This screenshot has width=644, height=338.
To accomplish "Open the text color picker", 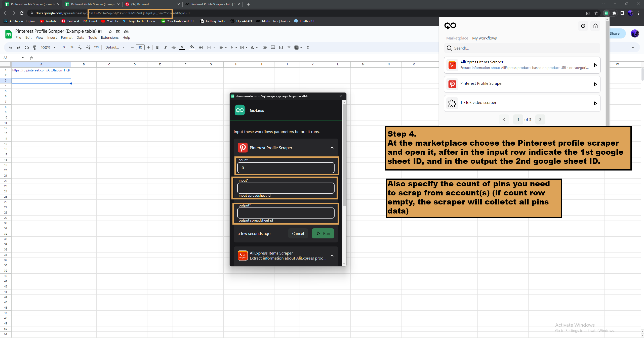I will [x=182, y=48].
